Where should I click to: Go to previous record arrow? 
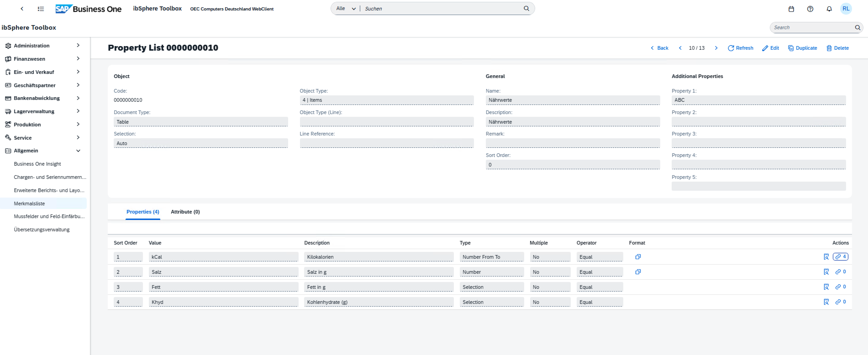click(680, 48)
